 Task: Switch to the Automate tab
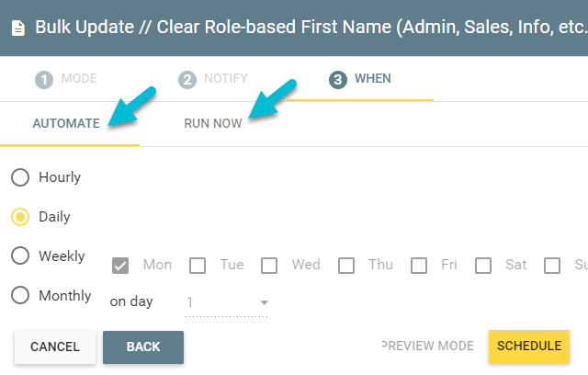click(x=66, y=123)
